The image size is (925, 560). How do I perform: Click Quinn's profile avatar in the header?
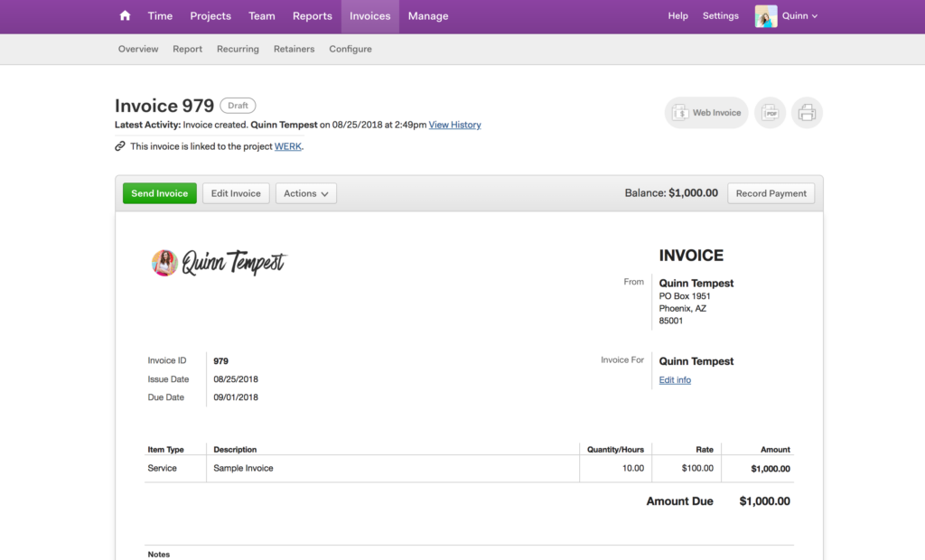click(766, 16)
